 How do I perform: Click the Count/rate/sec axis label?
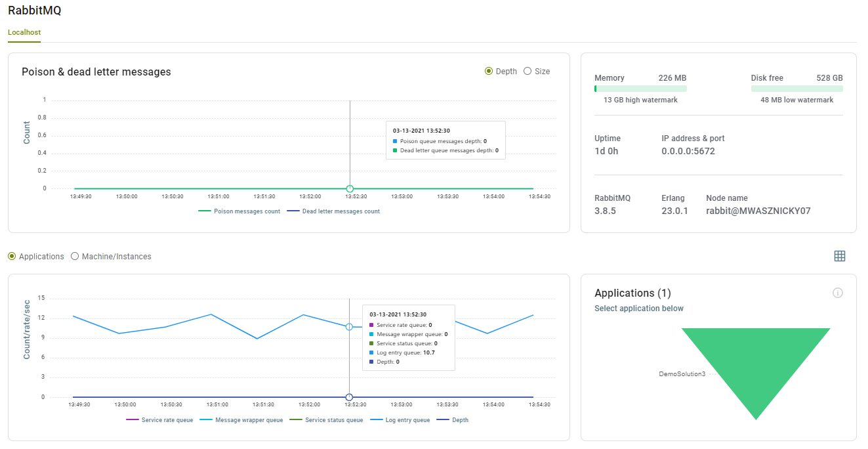pyautogui.click(x=27, y=329)
